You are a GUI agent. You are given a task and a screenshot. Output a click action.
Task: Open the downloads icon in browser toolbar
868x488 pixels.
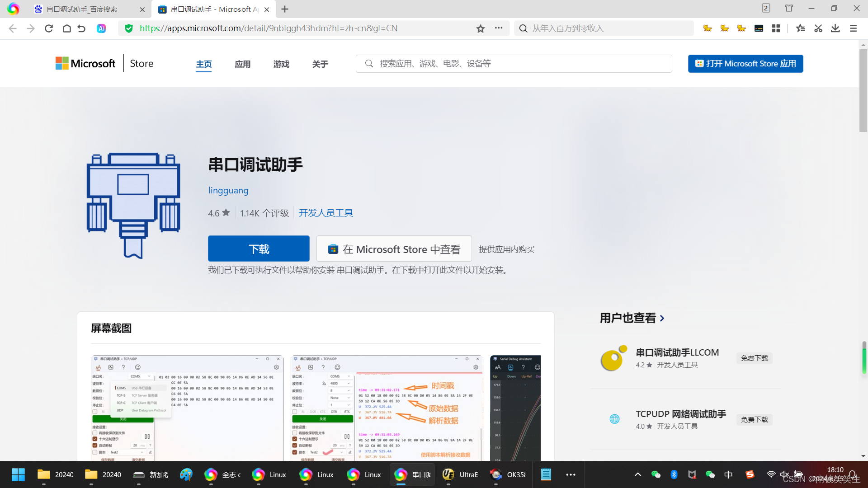pyautogui.click(x=835, y=28)
